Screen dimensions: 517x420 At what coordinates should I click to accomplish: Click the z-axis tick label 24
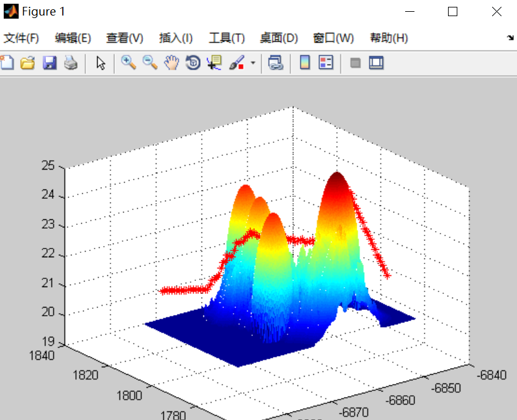(x=48, y=194)
